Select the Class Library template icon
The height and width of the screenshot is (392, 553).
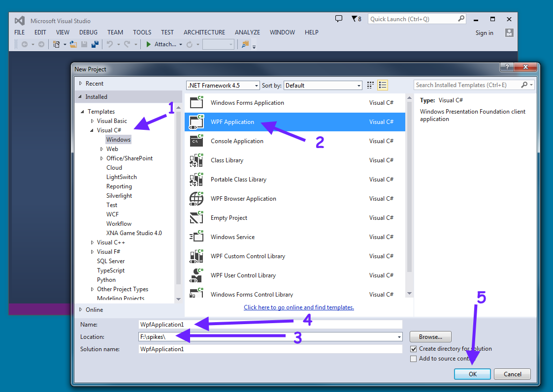click(x=196, y=160)
